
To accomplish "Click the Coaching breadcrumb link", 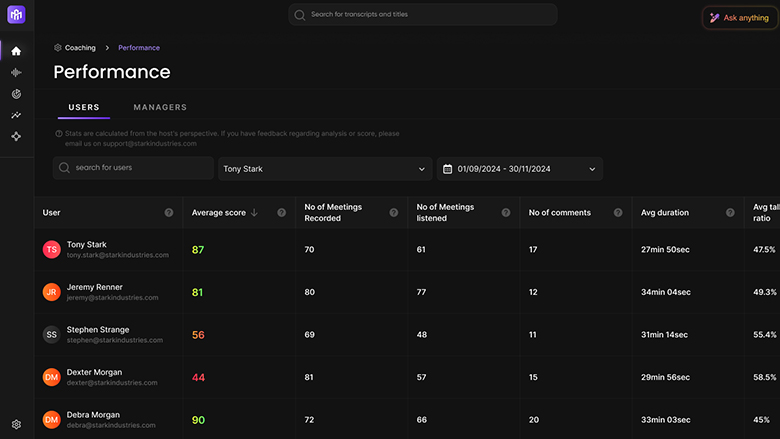I will point(80,48).
